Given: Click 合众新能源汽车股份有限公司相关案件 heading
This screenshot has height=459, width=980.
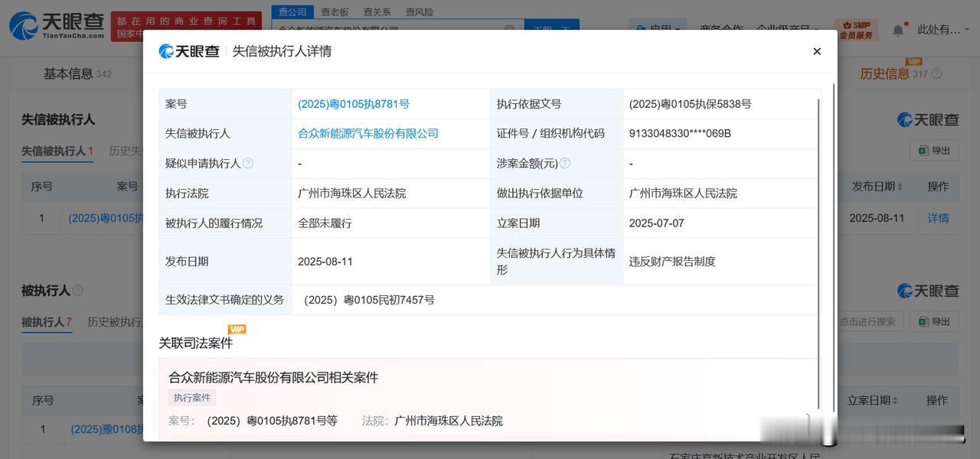Looking at the screenshot, I should 273,377.
